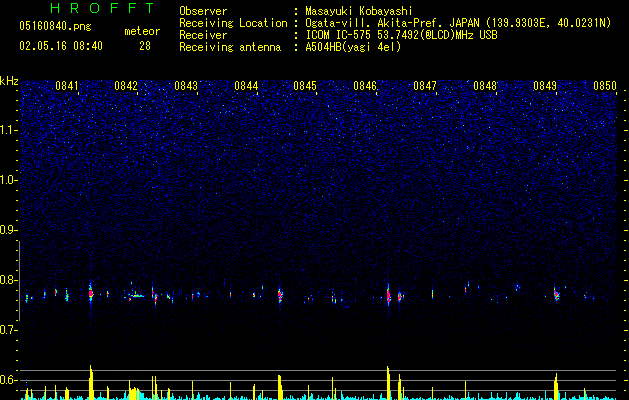The width and height of the screenshot is (629, 400).
Task: Click the 0843 time marker
Action: click(x=186, y=86)
